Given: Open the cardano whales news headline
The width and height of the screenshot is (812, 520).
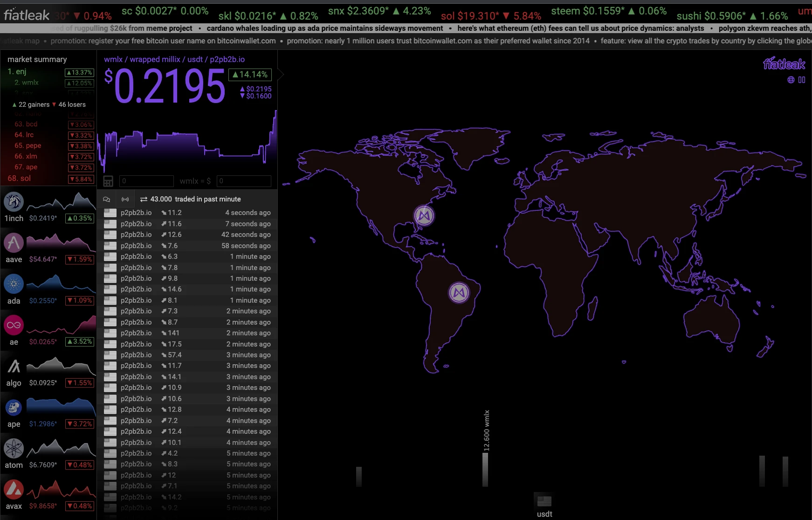Looking at the screenshot, I should coord(325,28).
